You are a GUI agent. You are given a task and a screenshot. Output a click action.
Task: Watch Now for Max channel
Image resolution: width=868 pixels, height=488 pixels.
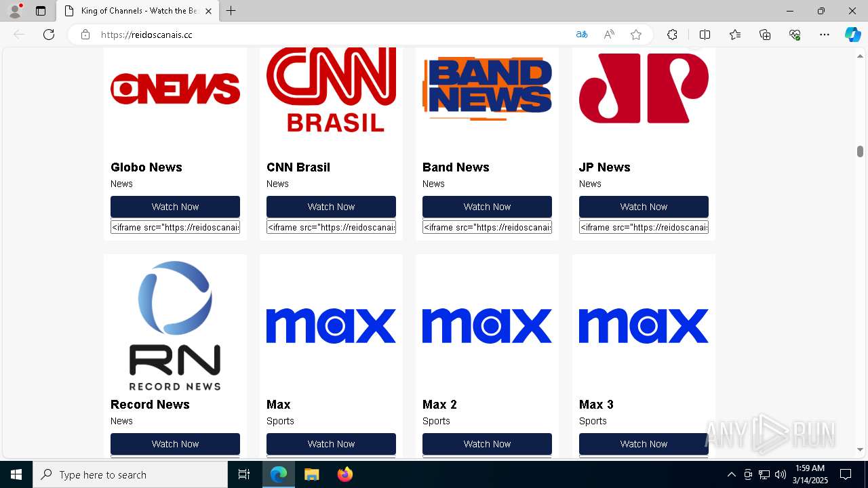[331, 444]
